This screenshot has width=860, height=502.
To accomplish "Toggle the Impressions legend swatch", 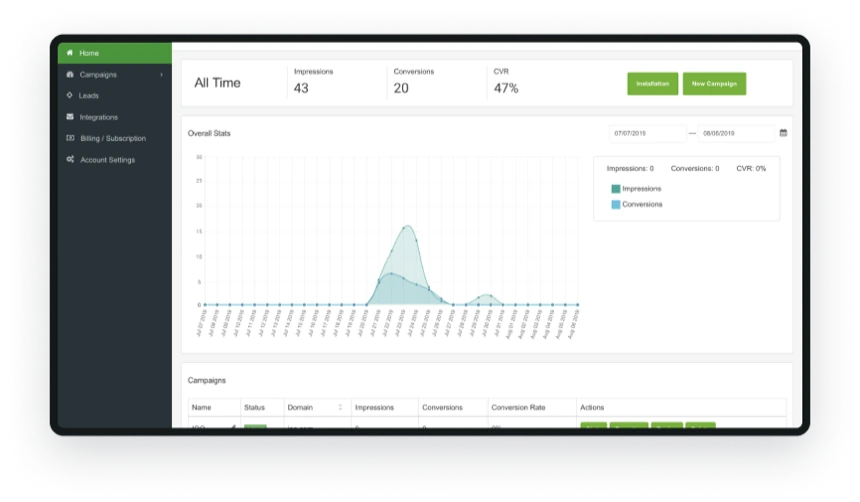I will tap(616, 189).
